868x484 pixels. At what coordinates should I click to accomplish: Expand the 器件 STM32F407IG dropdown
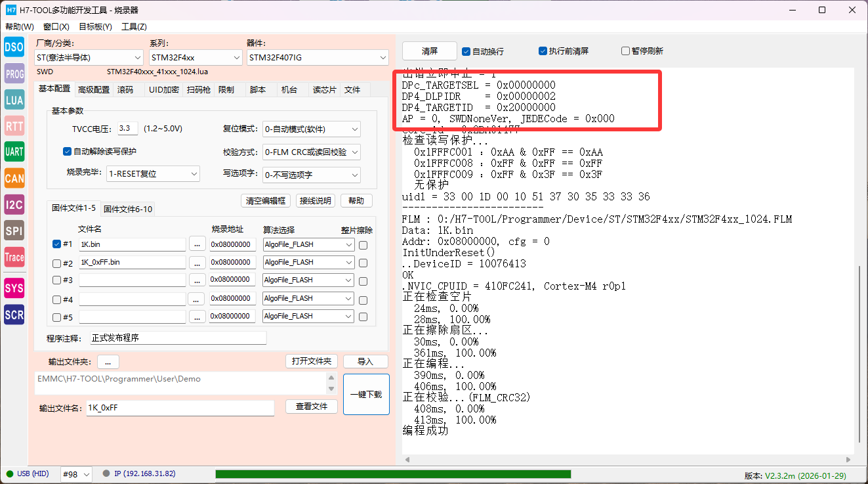coord(318,58)
